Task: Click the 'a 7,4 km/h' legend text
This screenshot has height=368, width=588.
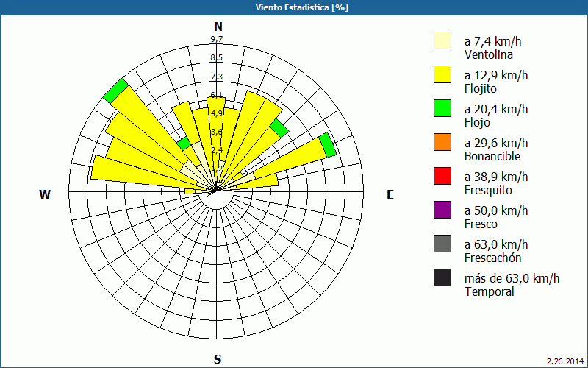Action: pyautogui.click(x=492, y=41)
